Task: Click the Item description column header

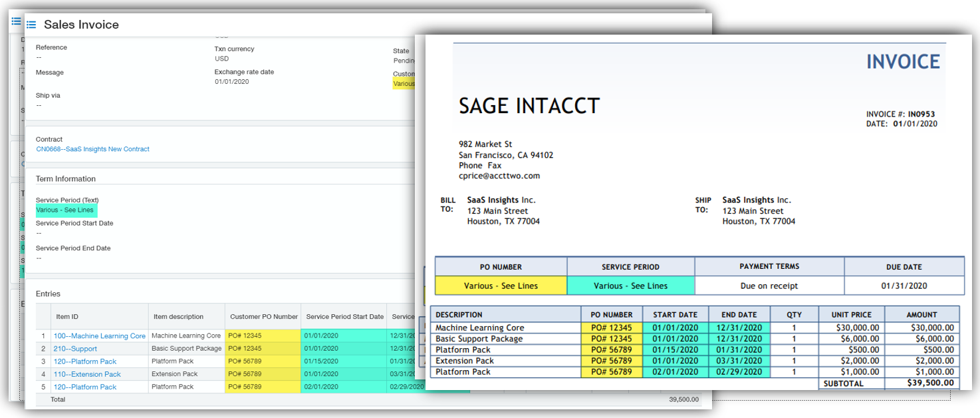Action: pyautogui.click(x=178, y=317)
